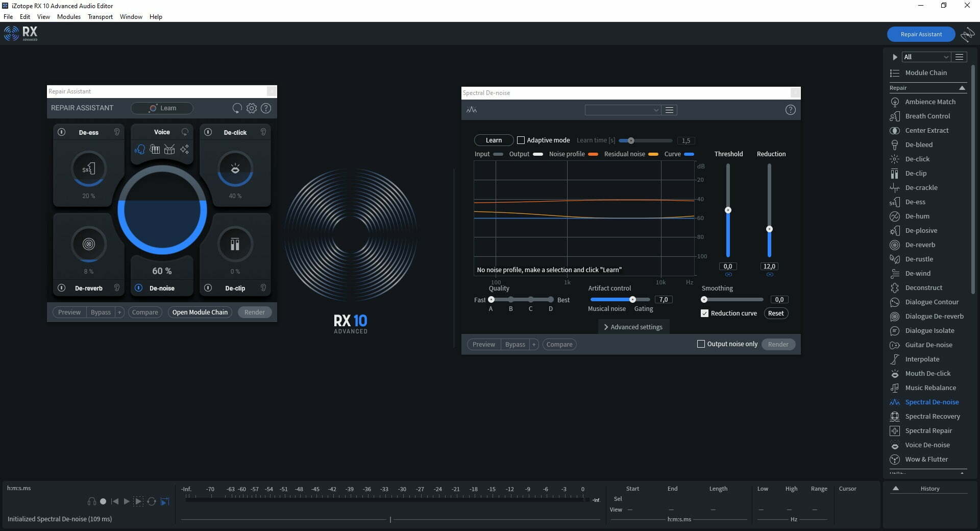980x531 pixels.
Task: Open the Transport menu
Action: coord(100,17)
